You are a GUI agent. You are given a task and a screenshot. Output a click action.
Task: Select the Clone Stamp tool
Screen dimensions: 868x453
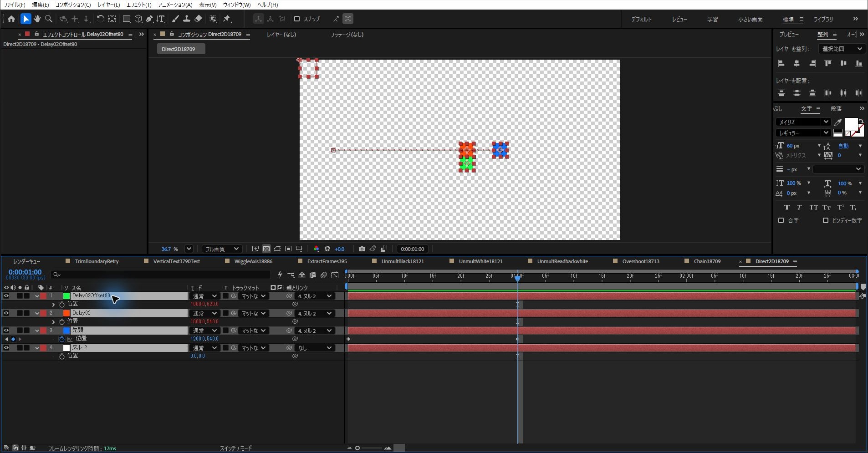[187, 19]
